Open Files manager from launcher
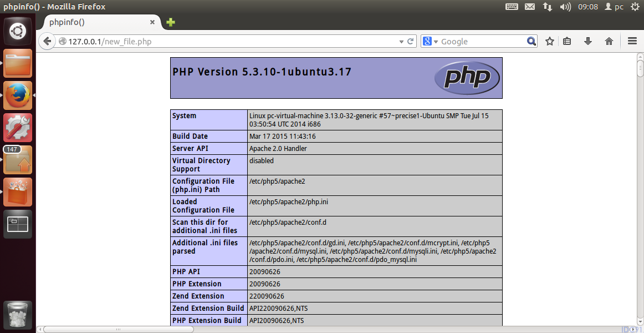644x333 pixels. [18, 63]
